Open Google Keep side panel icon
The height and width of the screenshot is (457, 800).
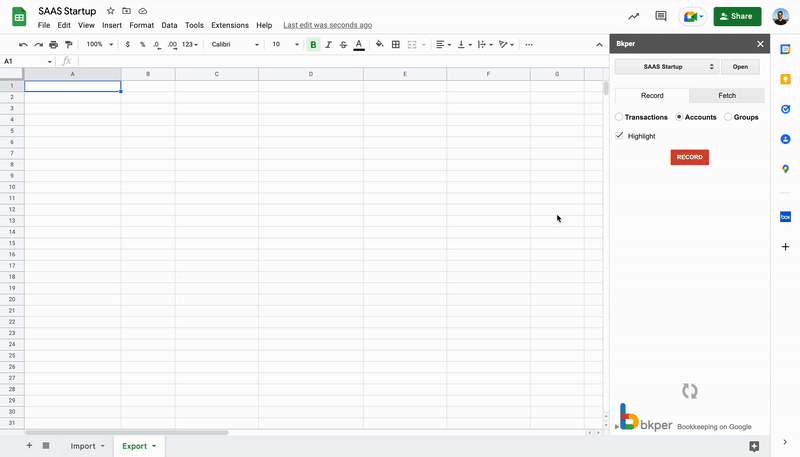[785, 79]
